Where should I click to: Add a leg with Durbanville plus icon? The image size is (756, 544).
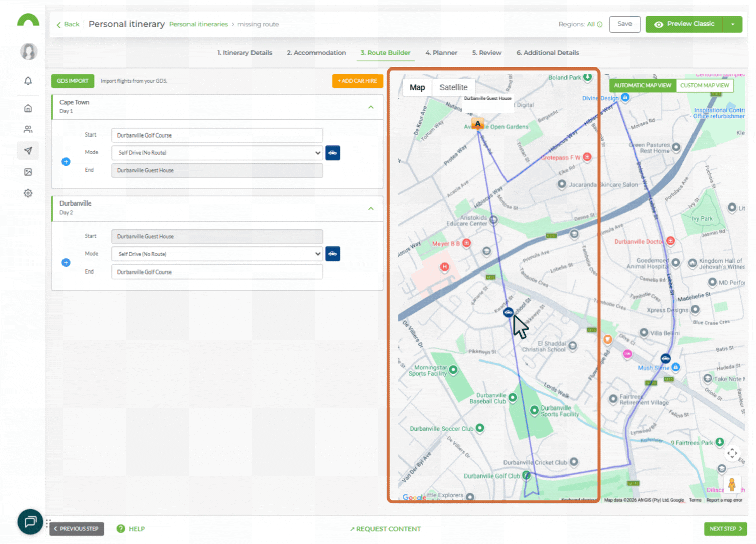66,263
